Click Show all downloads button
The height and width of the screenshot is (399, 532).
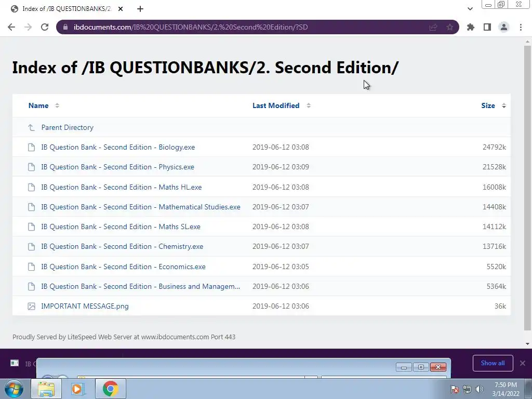pyautogui.click(x=493, y=363)
